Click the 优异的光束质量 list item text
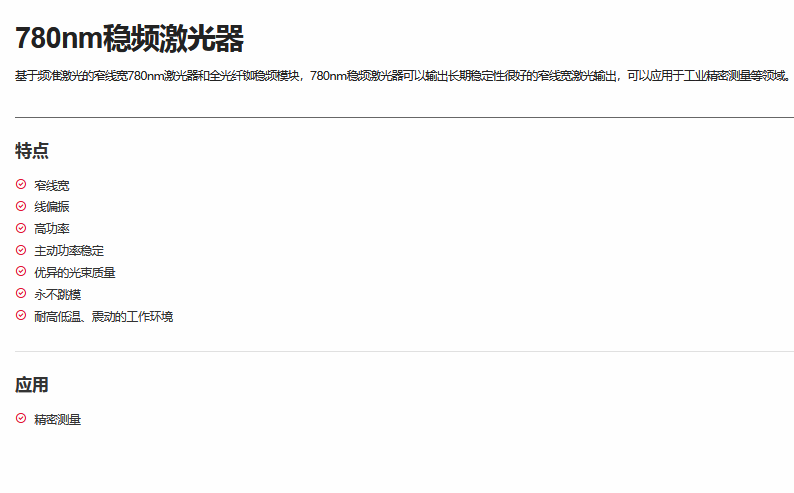The width and height of the screenshot is (794, 493). pyautogui.click(x=75, y=273)
